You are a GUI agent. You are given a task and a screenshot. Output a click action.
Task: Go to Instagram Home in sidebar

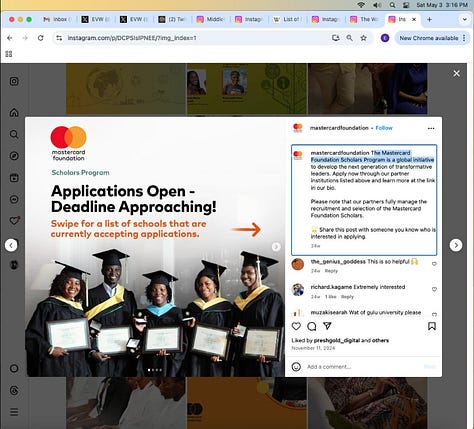click(x=14, y=113)
